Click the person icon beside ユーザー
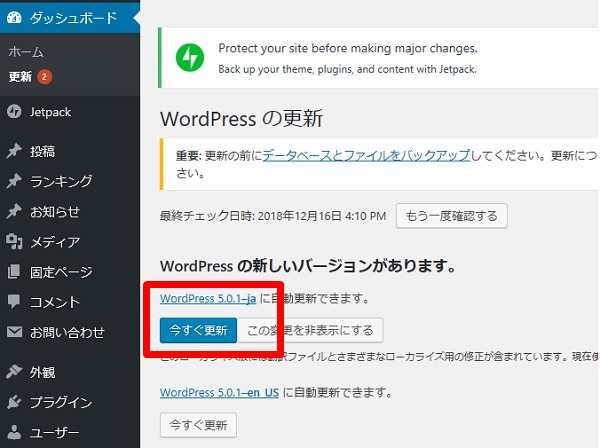Viewport: 600px width, 448px height. (x=14, y=432)
